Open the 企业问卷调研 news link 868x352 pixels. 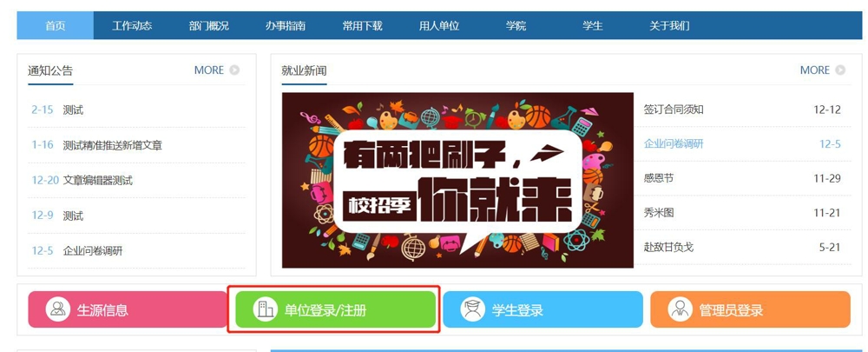[x=674, y=143]
